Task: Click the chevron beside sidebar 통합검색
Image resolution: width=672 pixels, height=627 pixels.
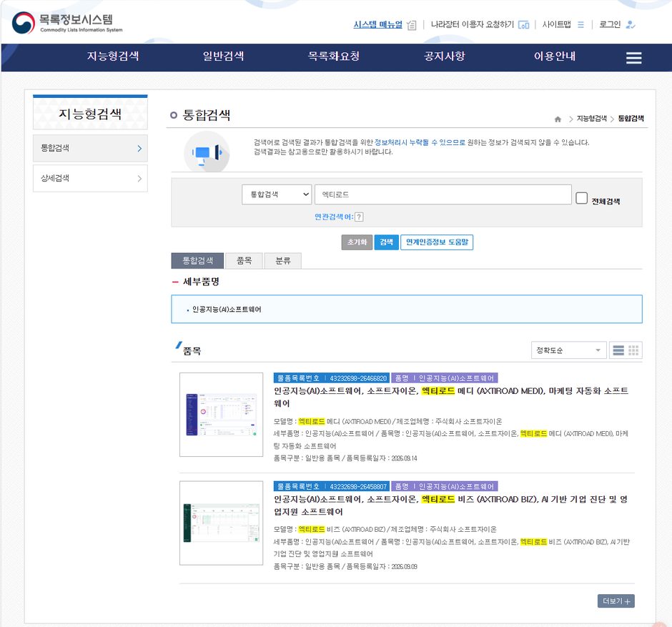Action: [x=139, y=148]
